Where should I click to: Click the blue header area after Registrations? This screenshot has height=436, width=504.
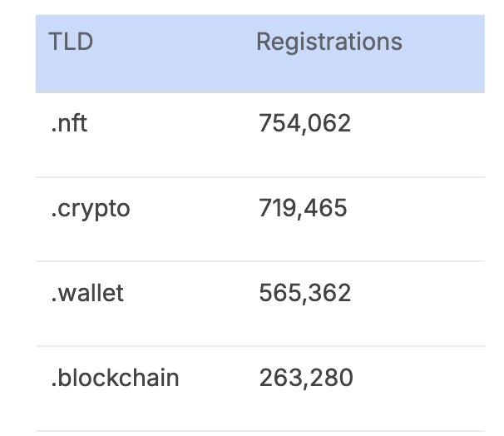click(x=443, y=53)
